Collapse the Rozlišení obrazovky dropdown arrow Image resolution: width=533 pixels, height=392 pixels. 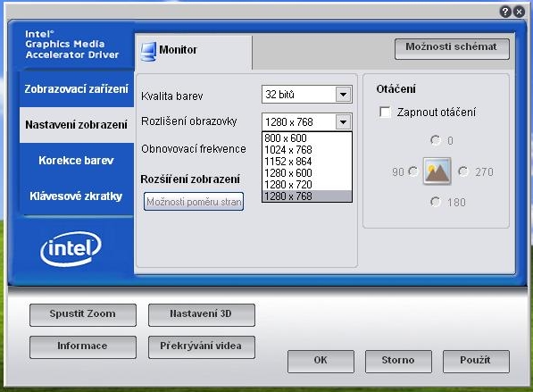click(344, 121)
